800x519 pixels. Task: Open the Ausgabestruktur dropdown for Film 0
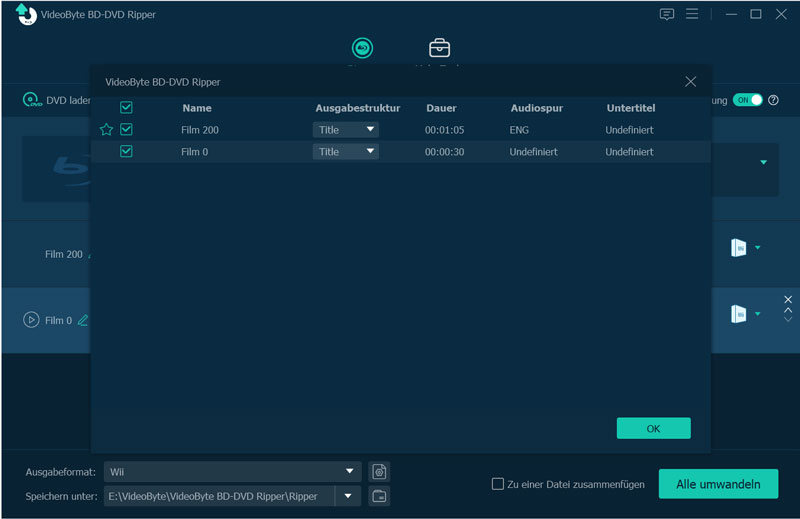point(345,152)
